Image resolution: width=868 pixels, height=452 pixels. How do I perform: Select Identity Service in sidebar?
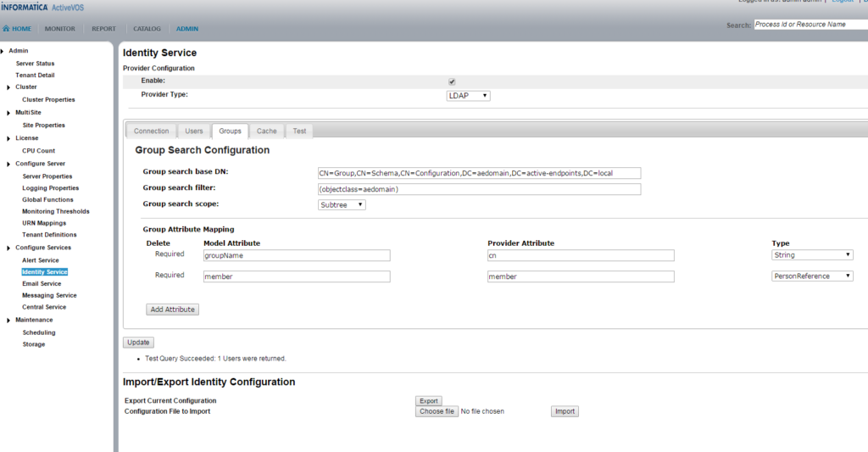coord(44,272)
